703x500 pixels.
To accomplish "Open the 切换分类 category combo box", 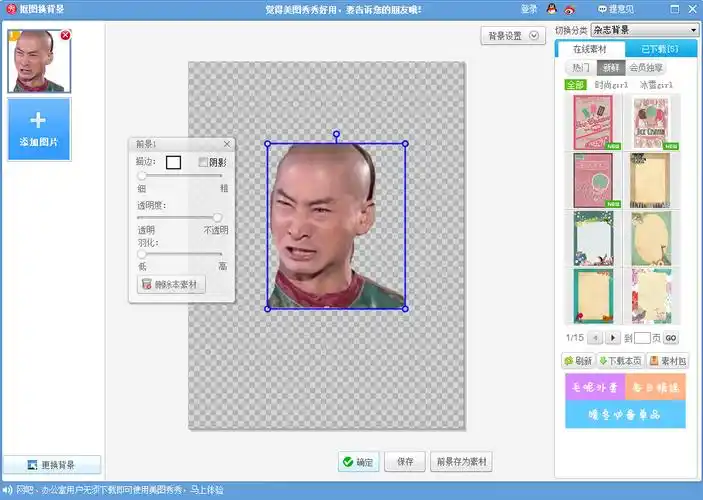I will coord(645,30).
